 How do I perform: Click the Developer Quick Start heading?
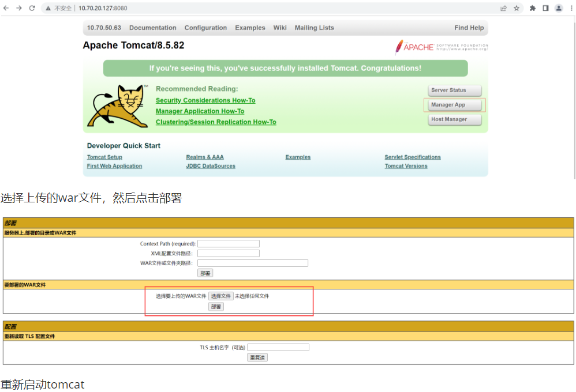tap(124, 146)
